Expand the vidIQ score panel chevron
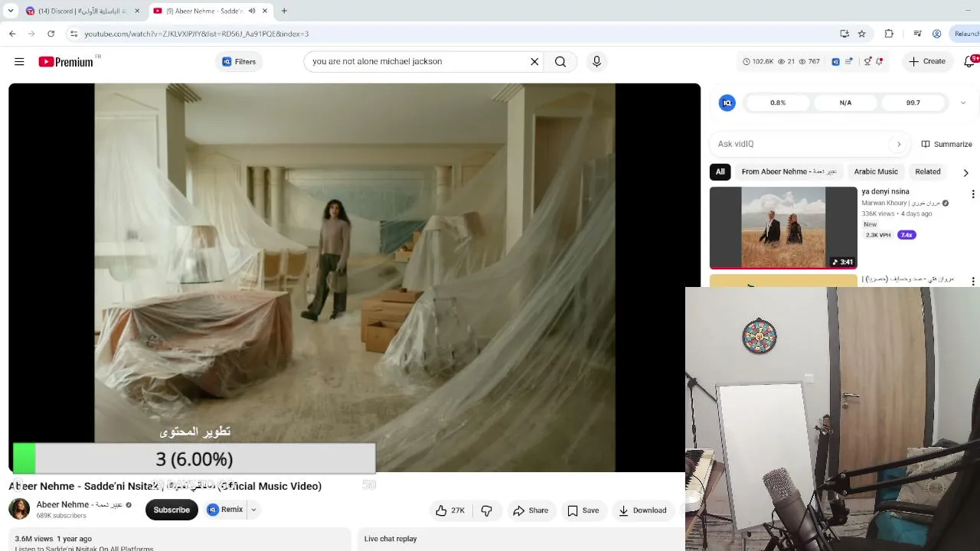980x551 pixels. pyautogui.click(x=963, y=103)
